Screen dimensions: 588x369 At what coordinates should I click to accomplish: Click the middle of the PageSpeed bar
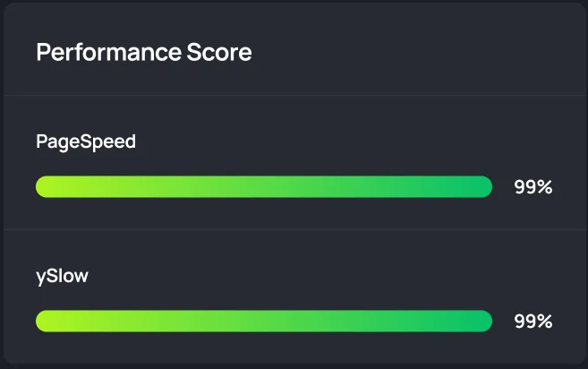tap(264, 187)
